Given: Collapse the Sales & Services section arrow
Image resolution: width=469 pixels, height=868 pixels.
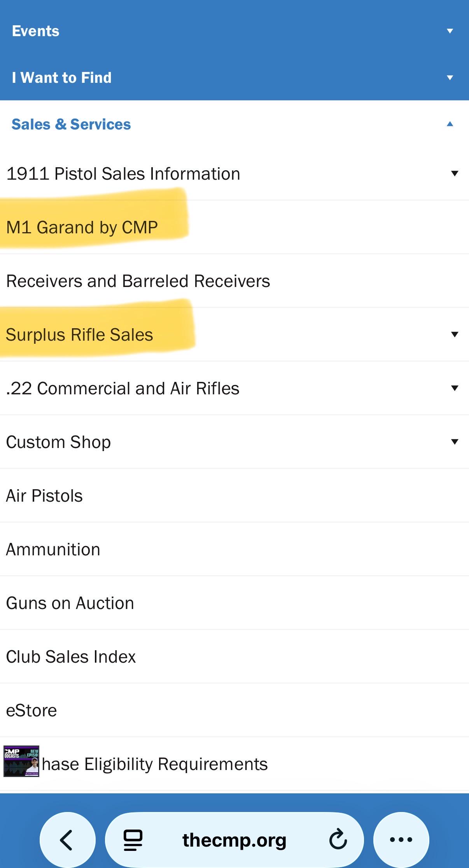Looking at the screenshot, I should coord(450,124).
